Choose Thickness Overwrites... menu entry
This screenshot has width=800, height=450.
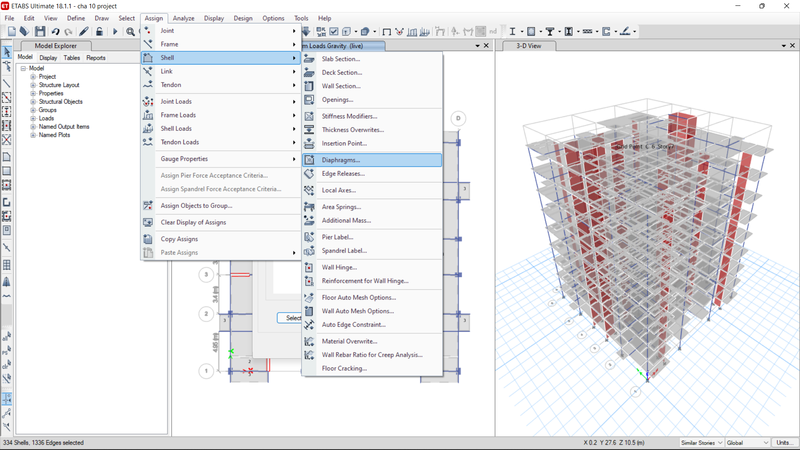pyautogui.click(x=372, y=130)
